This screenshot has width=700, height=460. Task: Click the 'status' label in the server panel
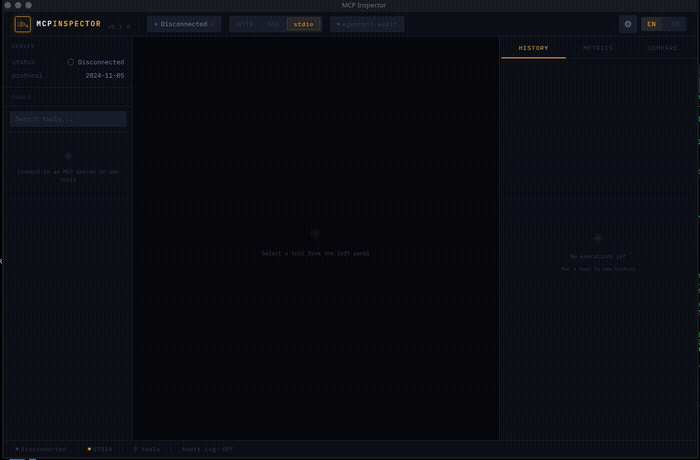tap(23, 62)
